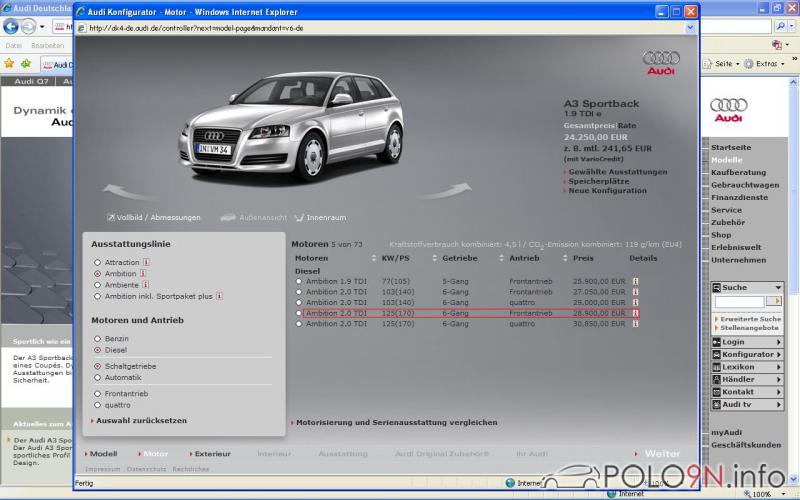Image resolution: width=800 pixels, height=500 pixels.
Task: Select Attraction equipment line
Action: pos(97,262)
